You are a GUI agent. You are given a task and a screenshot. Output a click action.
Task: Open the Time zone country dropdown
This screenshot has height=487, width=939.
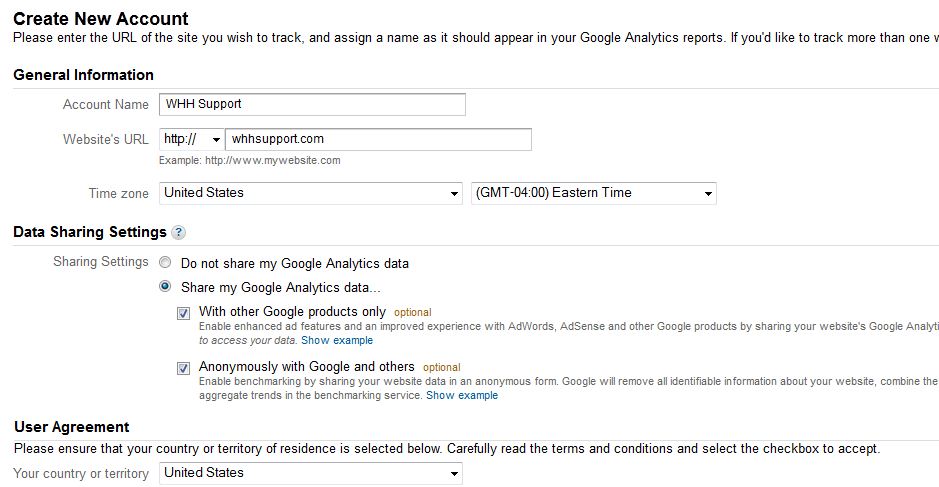pos(310,193)
